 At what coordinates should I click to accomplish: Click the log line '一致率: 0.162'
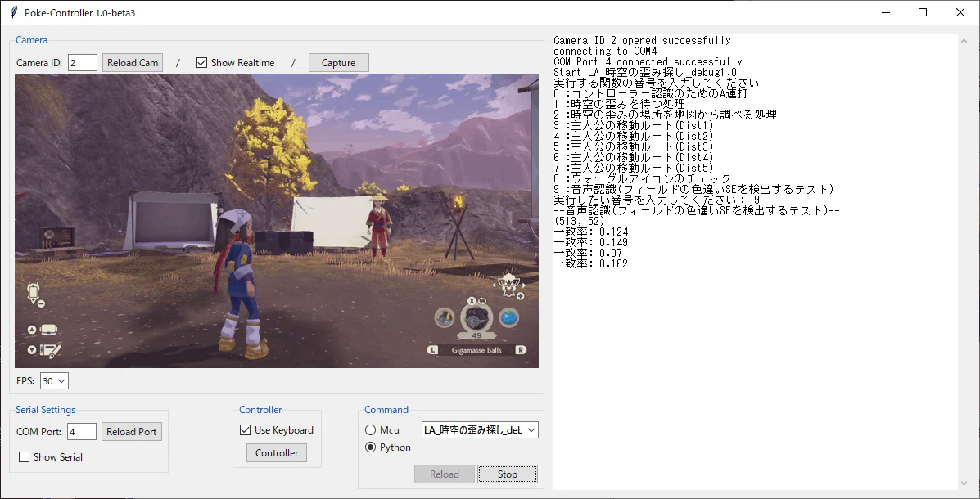click(x=590, y=263)
